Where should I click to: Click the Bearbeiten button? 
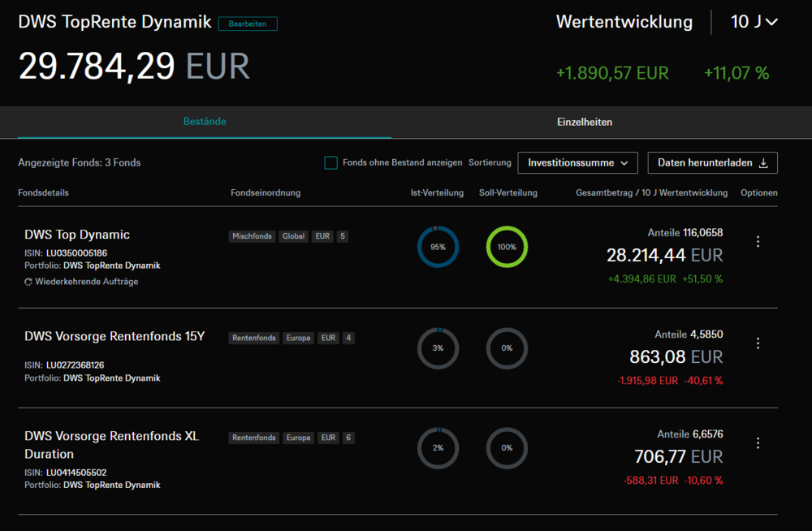[x=248, y=24]
